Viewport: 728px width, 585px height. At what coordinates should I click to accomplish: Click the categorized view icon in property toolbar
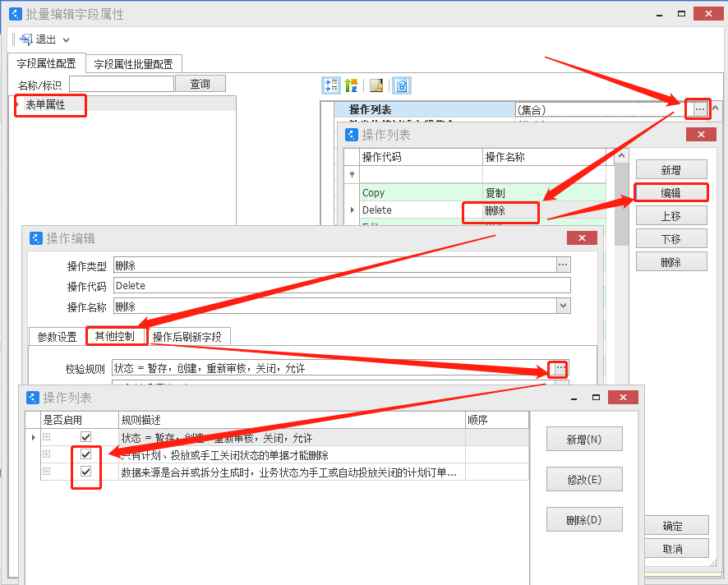pyautogui.click(x=332, y=85)
